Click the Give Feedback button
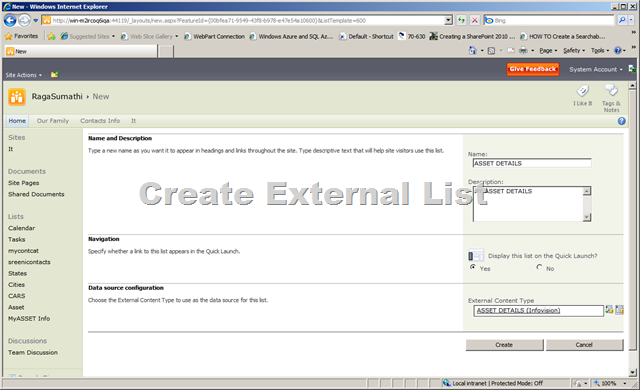This screenshot has height=390, width=640. [533, 69]
